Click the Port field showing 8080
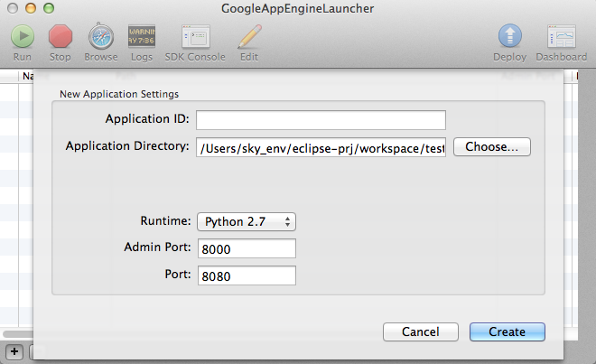 tap(247, 275)
